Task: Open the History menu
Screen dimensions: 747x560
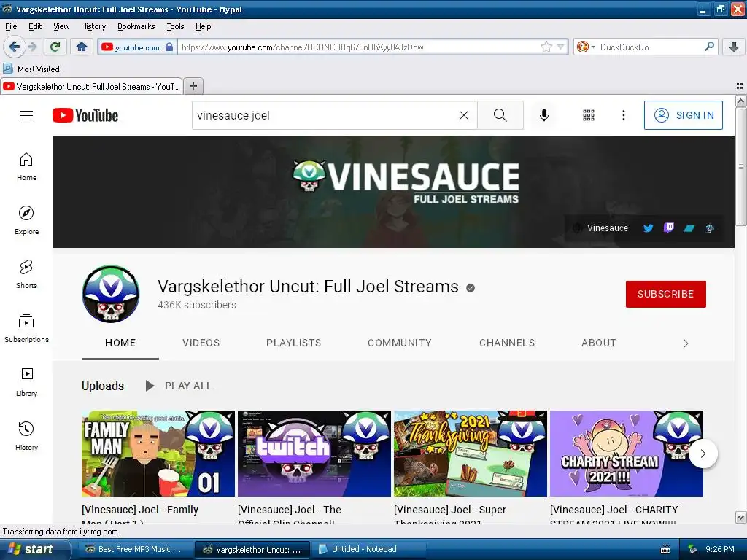Action: click(x=93, y=26)
